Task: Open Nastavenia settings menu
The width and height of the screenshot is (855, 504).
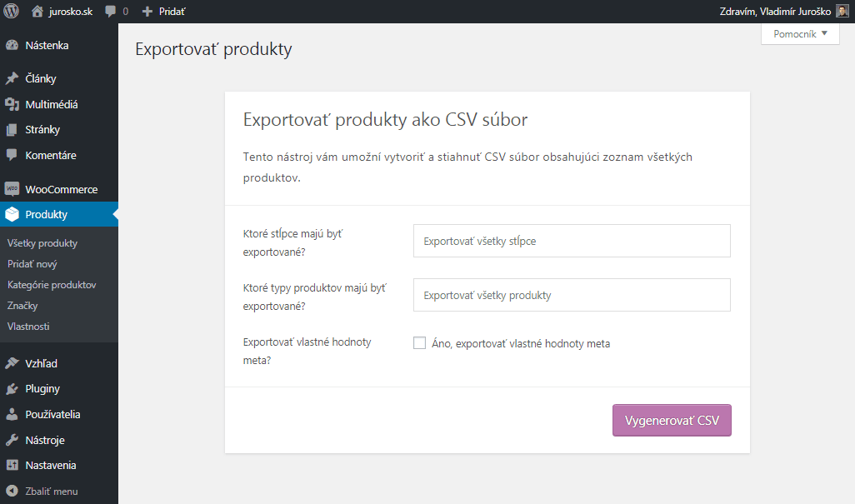Action: (51, 466)
